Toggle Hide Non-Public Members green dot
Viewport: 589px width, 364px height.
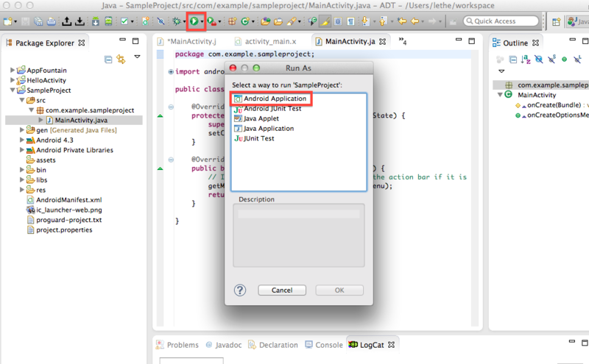pos(564,60)
